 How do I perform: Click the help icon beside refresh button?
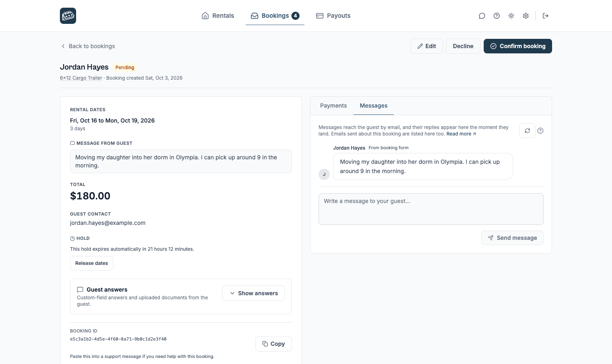click(x=540, y=131)
